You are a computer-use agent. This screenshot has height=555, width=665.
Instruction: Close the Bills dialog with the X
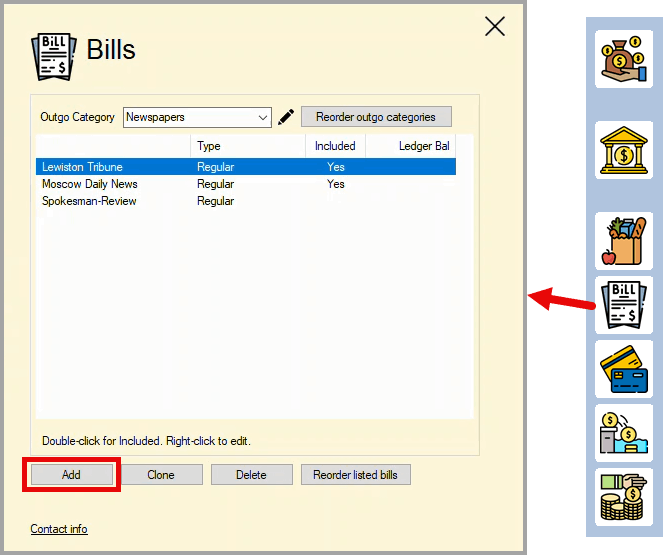(x=495, y=26)
